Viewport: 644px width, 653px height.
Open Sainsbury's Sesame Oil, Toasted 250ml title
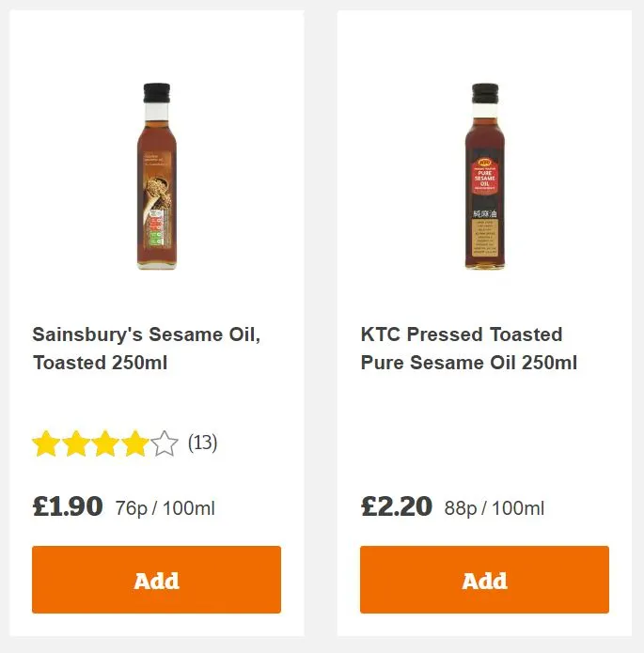146,348
